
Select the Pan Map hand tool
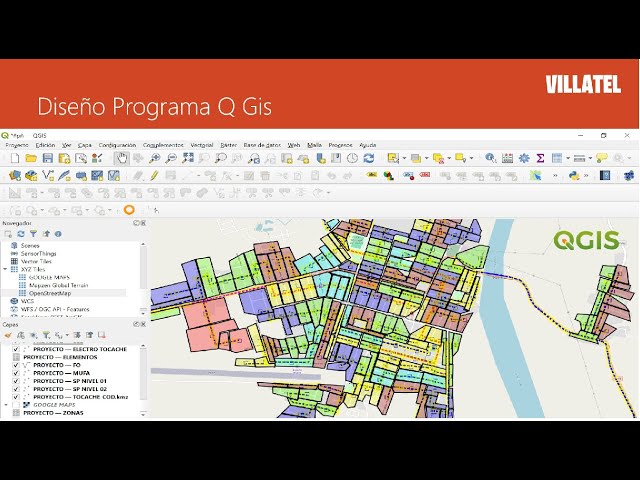pos(121,158)
